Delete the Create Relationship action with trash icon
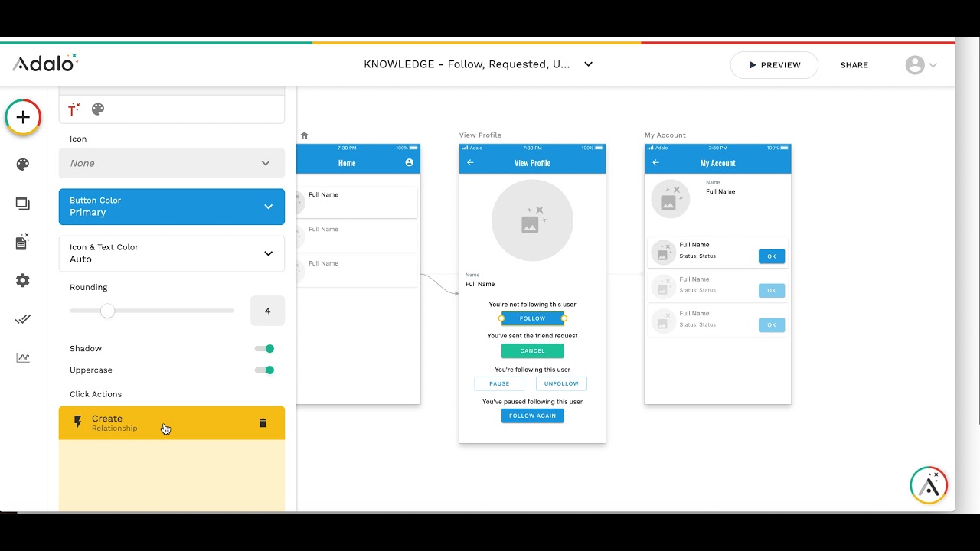 coord(263,423)
